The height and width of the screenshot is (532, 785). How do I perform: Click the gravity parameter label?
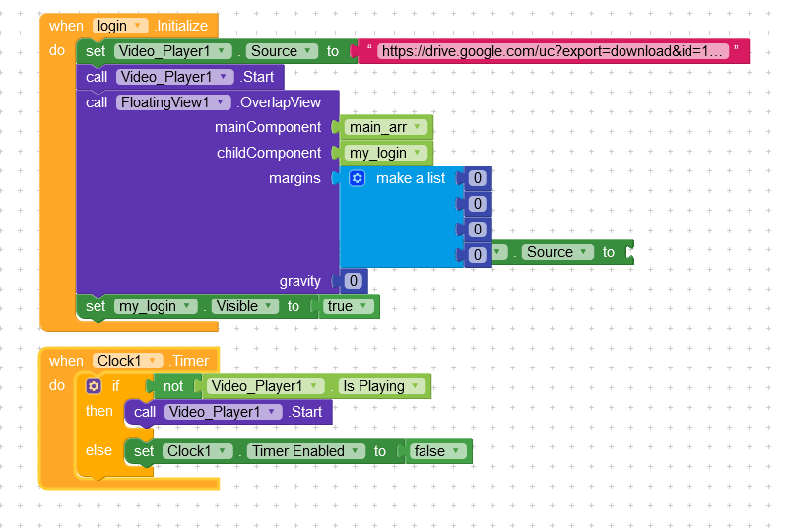tap(299, 281)
